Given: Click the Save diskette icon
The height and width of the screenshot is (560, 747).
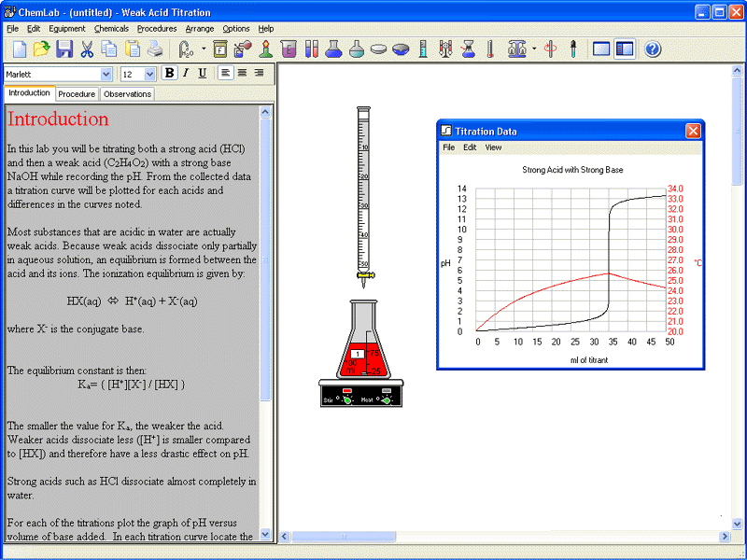Looking at the screenshot, I should tap(64, 49).
